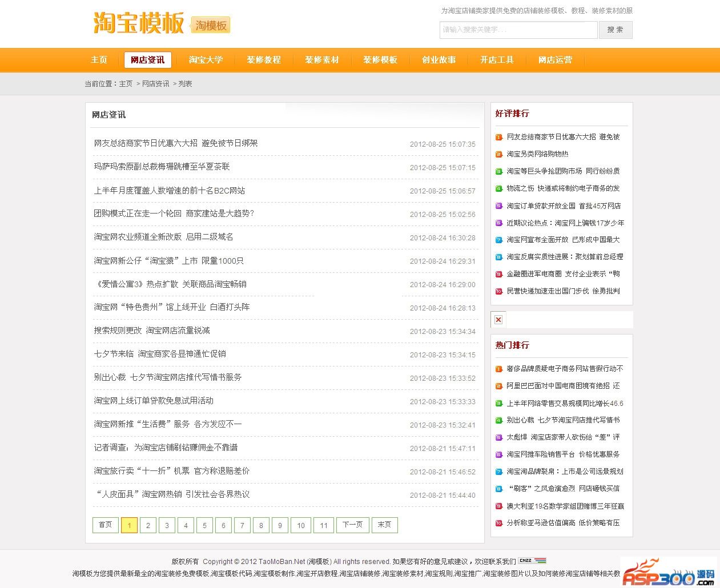Open 分析称亚马逊估值偏高 in 热门排行
The width and height of the screenshot is (720, 588).
(563, 523)
